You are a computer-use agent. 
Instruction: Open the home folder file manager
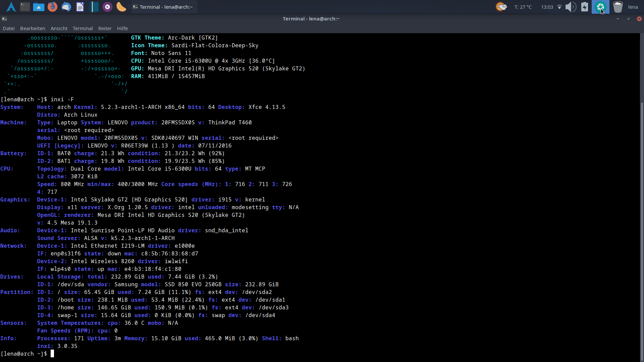[39, 7]
